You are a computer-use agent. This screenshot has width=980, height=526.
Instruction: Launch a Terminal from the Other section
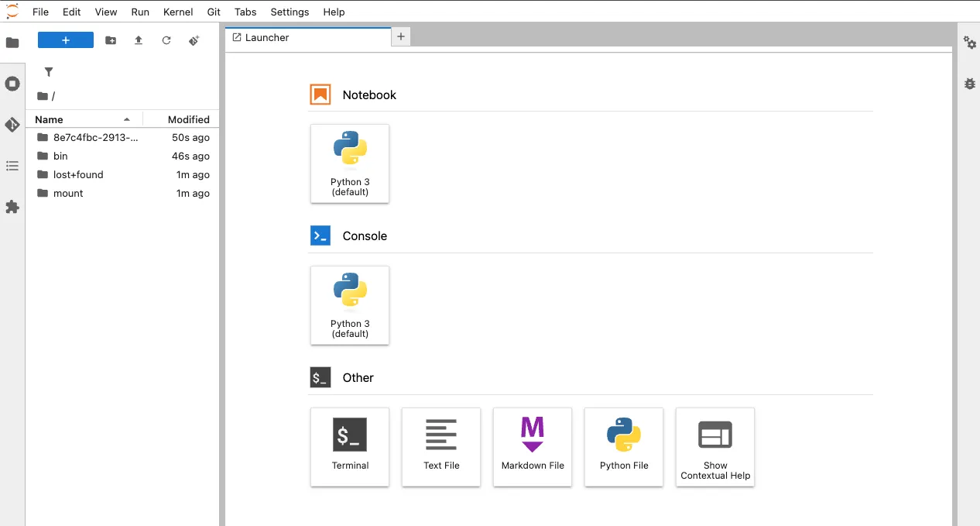coord(350,447)
